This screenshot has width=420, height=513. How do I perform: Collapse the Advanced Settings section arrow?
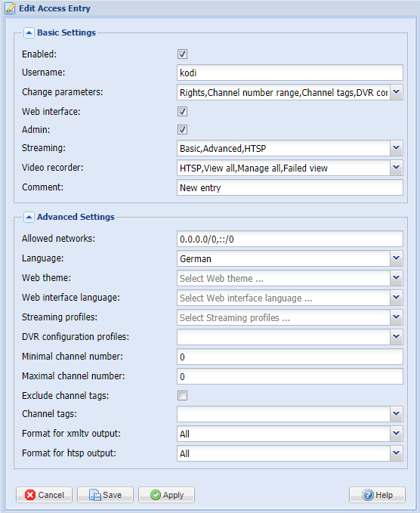[29, 217]
